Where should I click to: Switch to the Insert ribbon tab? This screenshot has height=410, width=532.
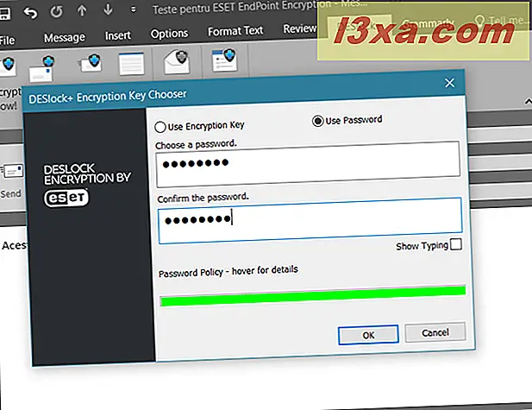[x=118, y=35]
